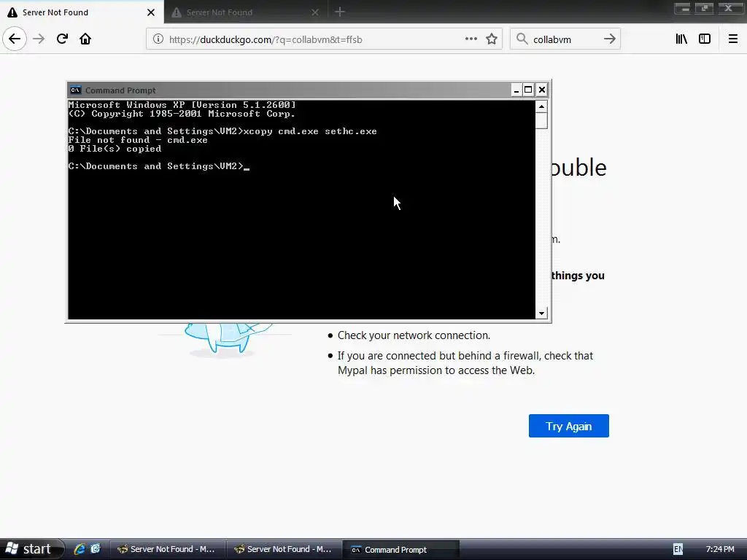This screenshot has width=747, height=560.
Task: Open Command Prompt system menu icon
Action: coord(75,90)
